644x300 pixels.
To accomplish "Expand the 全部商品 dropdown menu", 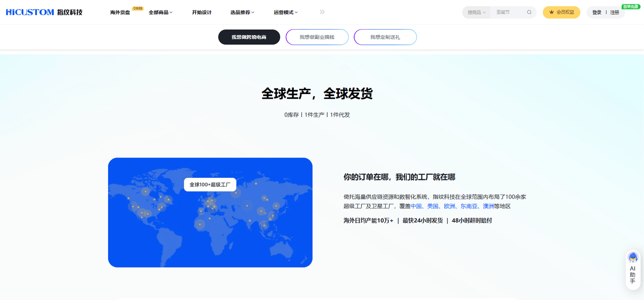I will coord(160,13).
